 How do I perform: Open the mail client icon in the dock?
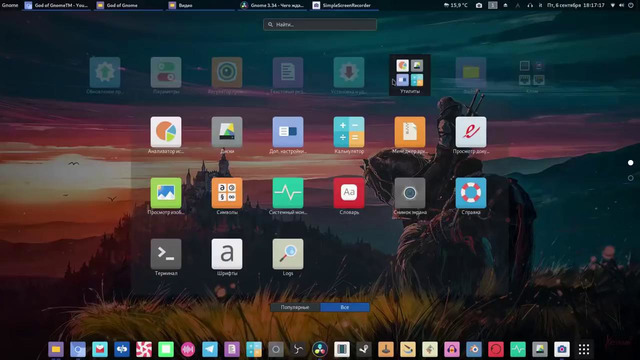pyautogui.click(x=100, y=349)
